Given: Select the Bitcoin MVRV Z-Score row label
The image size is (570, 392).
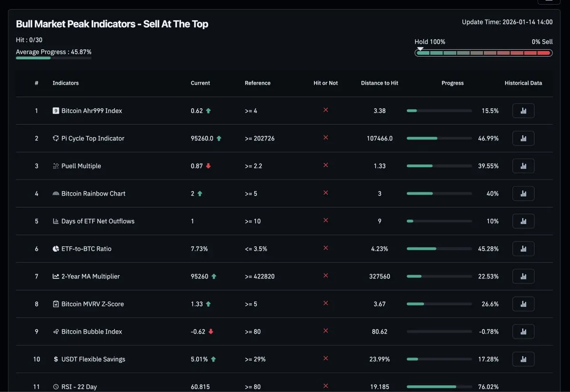Looking at the screenshot, I should [x=92, y=304].
